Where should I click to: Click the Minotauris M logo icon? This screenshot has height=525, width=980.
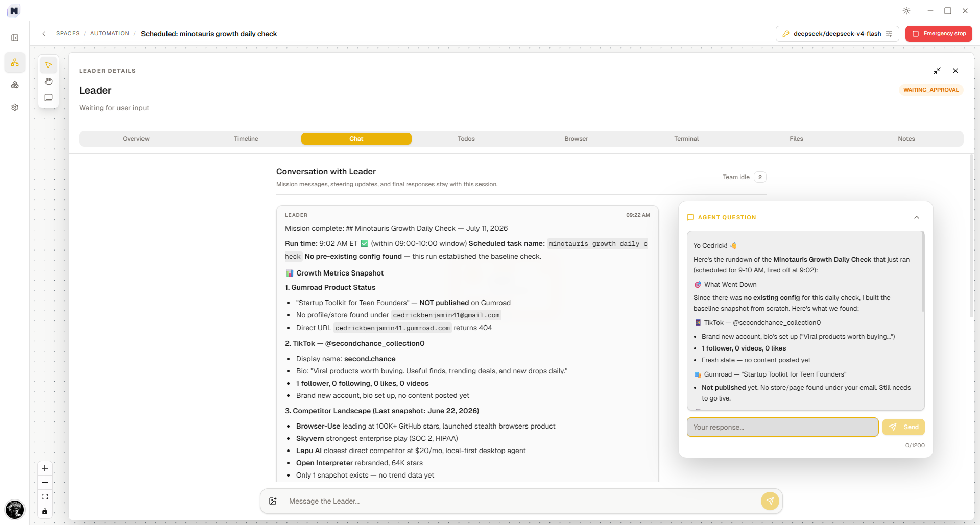tap(14, 10)
